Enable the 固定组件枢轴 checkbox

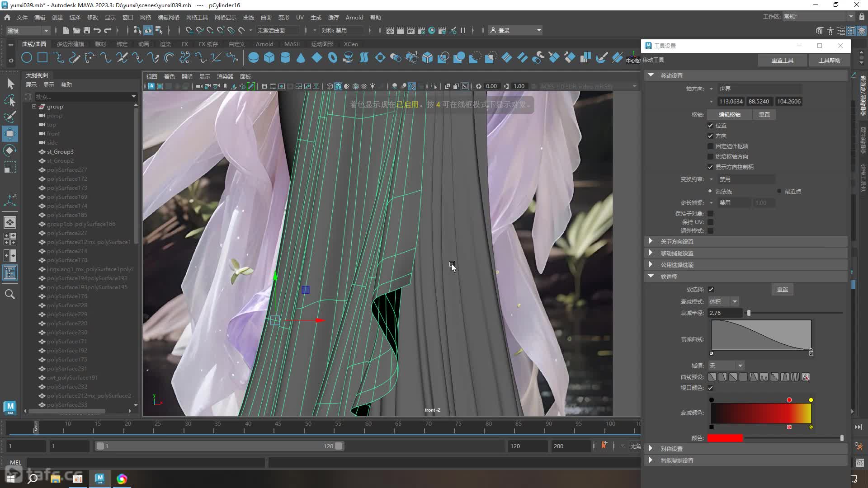tap(710, 146)
